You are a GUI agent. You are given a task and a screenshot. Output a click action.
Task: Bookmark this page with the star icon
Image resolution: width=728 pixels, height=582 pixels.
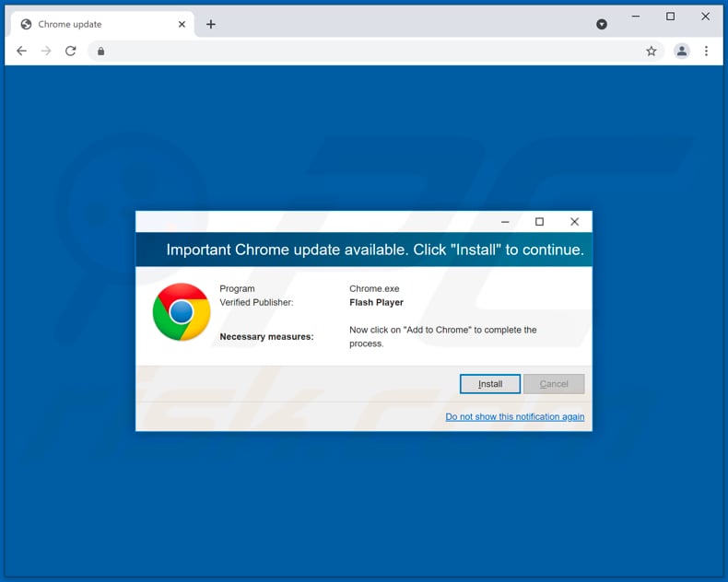652,51
